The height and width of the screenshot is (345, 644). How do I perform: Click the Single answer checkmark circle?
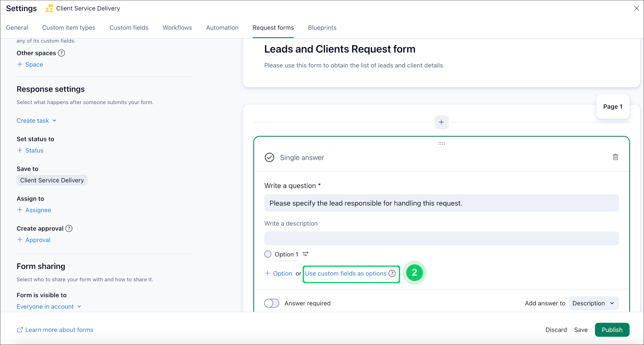point(269,157)
